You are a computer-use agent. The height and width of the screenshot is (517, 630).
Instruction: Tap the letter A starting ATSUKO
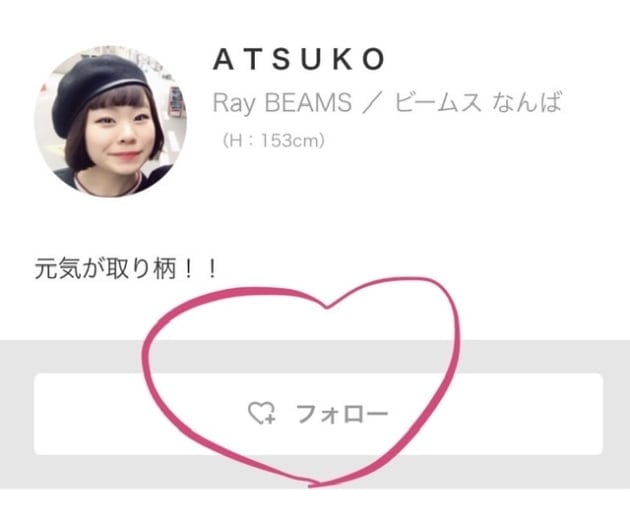point(223,59)
